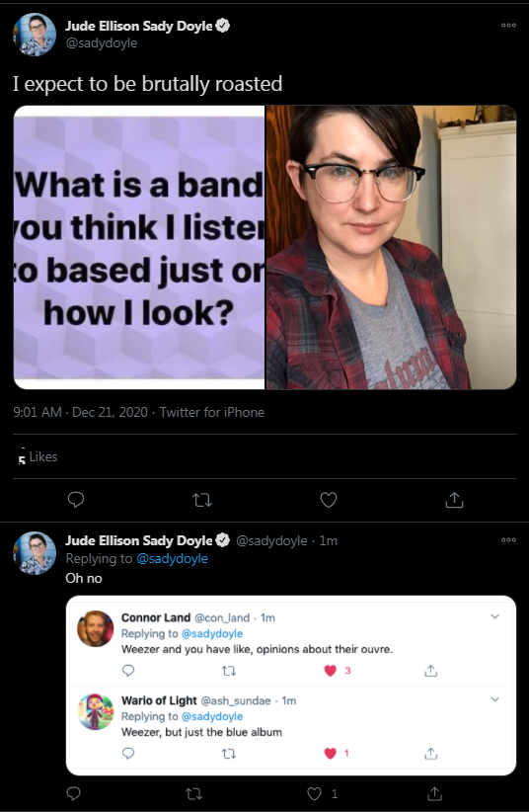Reply to the 'Oh no' tweet
This screenshot has width=529, height=812.
pyautogui.click(x=73, y=793)
